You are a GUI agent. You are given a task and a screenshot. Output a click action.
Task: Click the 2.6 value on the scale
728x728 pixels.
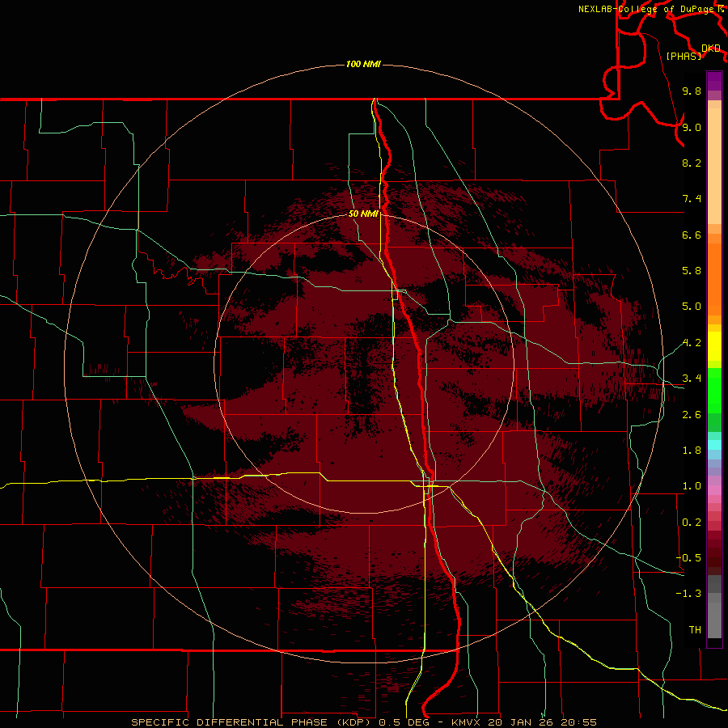click(x=692, y=415)
